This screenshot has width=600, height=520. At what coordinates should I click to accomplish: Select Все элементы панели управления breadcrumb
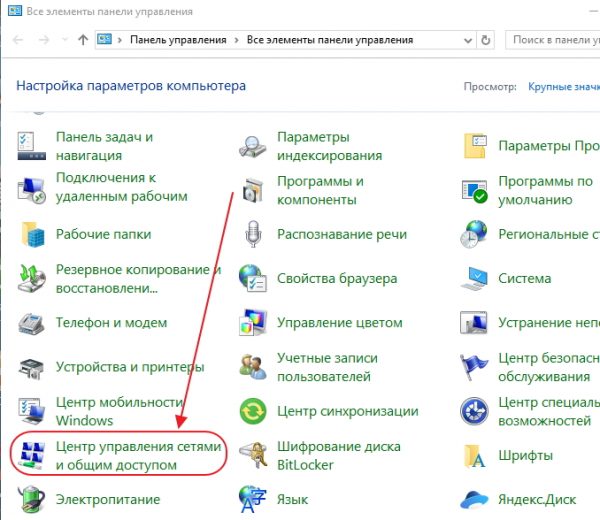(330, 40)
